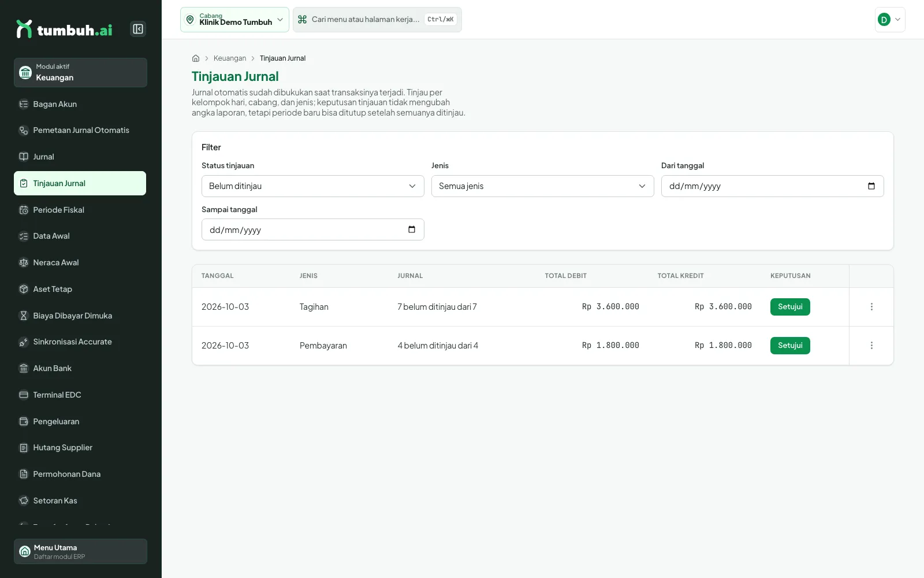
Task: Open row actions for the Tagihan row
Action: click(x=871, y=307)
